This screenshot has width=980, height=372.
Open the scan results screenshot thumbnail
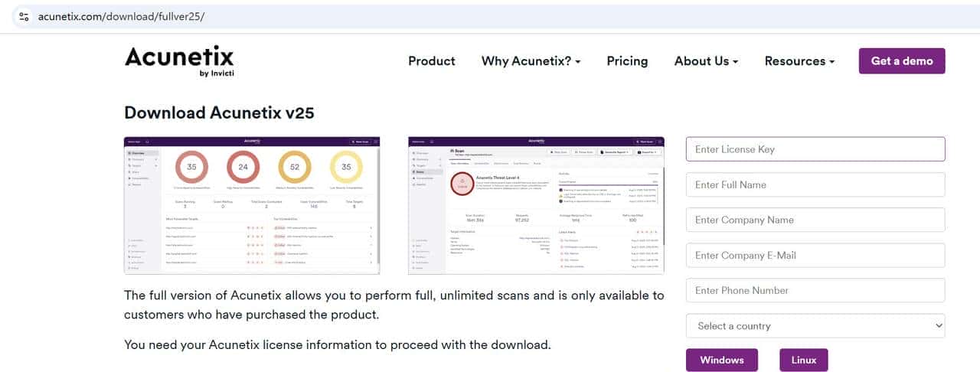(536, 205)
